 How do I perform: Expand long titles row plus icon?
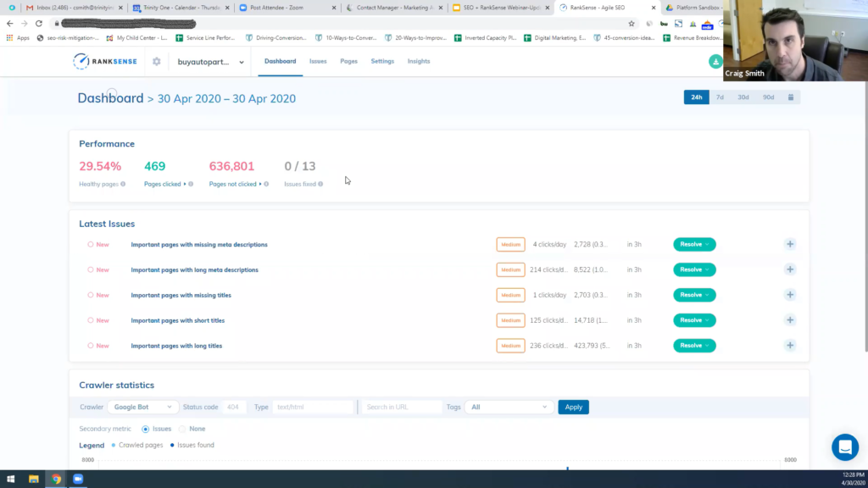(x=790, y=346)
